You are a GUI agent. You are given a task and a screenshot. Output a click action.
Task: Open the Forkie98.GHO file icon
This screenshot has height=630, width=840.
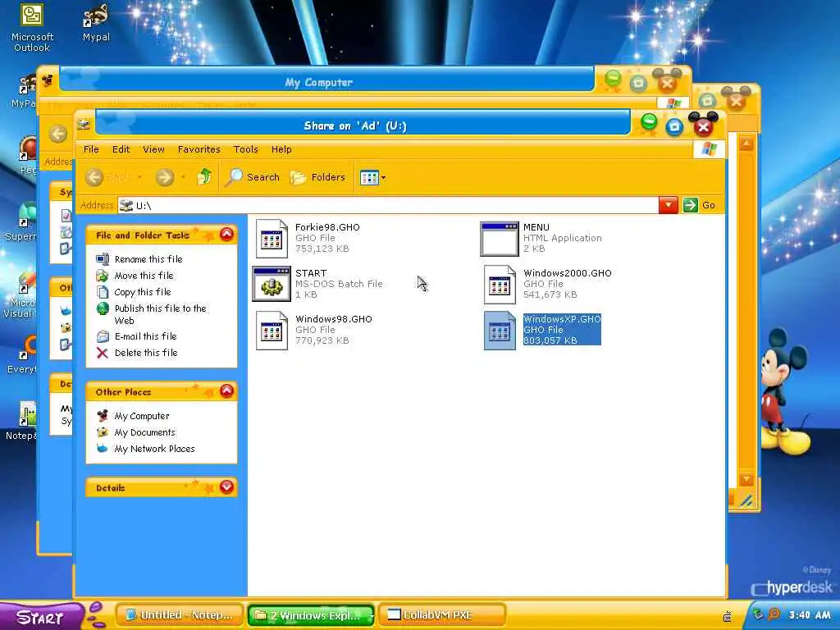coord(272,239)
